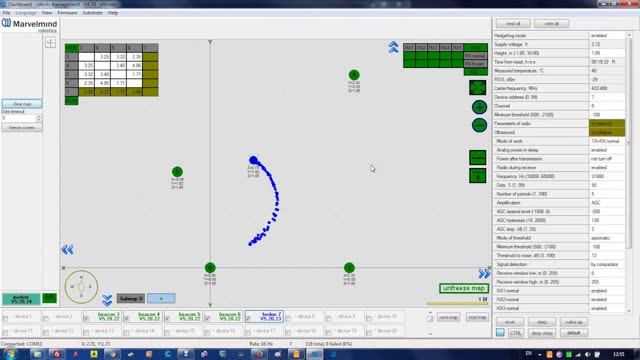Viewport: 640px width, 360px height.
Task: Click the reset button
Action: pyautogui.click(x=509, y=322)
